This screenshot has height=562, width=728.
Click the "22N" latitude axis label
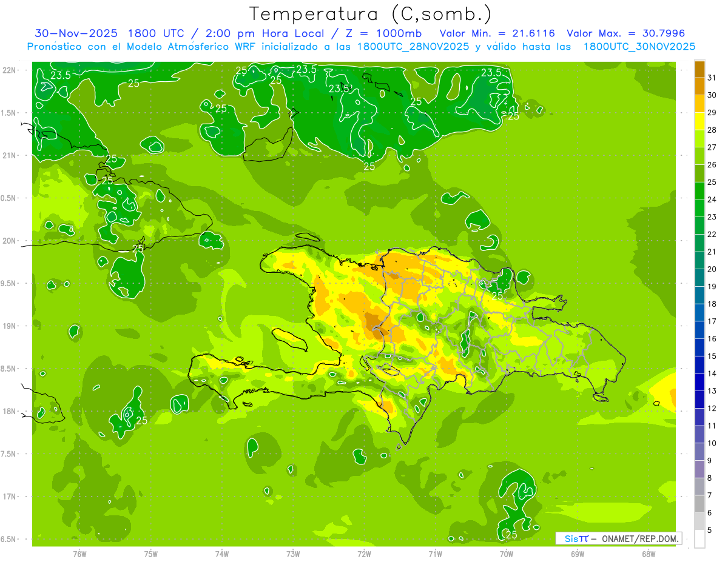pos(8,70)
